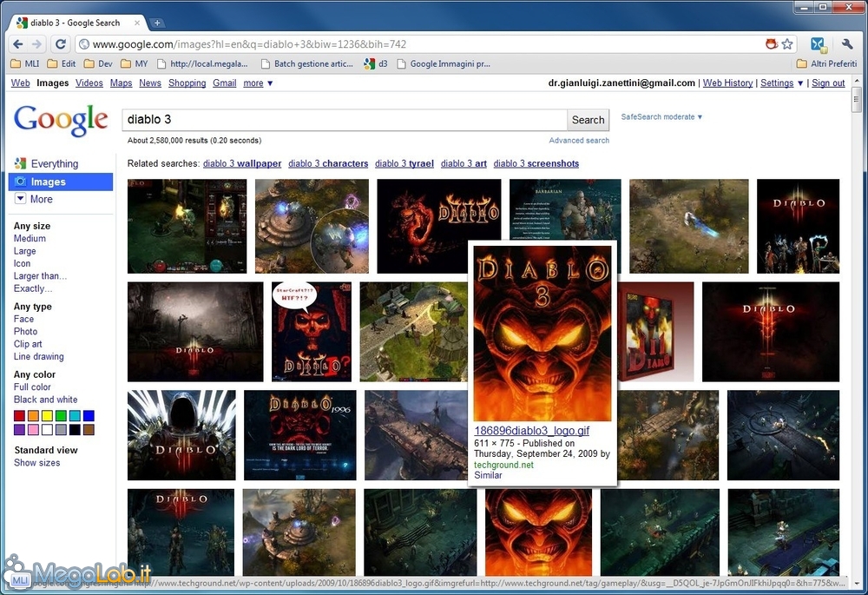Click the Forward navigation arrow
This screenshot has height=595, width=868.
coord(37,44)
